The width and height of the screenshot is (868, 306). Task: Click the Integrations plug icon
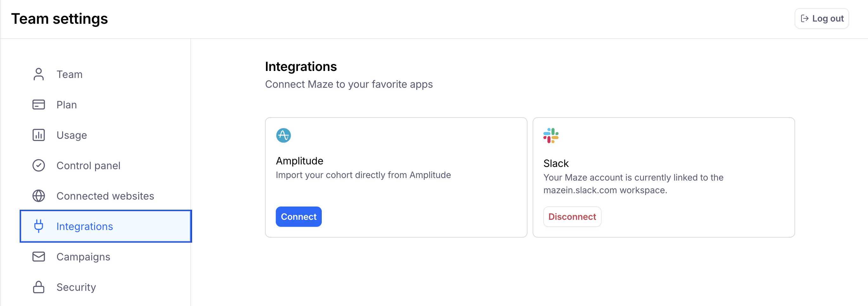[x=38, y=226]
